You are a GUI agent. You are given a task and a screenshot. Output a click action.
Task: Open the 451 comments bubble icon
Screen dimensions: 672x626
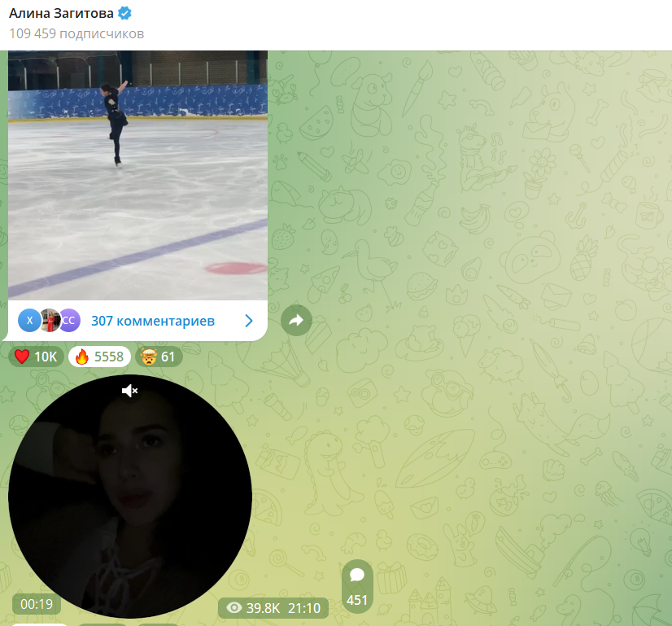click(x=356, y=576)
